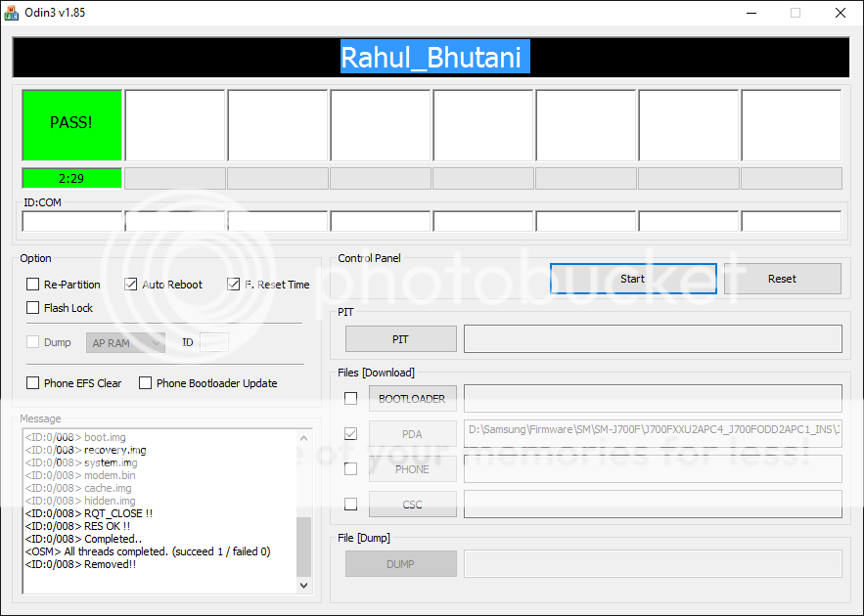The height and width of the screenshot is (616, 864).
Task: Click the first ID:COM port box
Action: [x=71, y=221]
